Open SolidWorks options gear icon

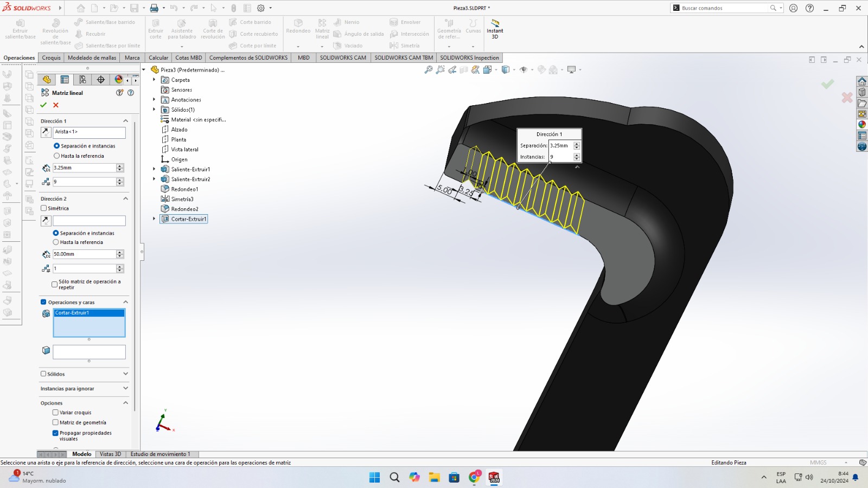tap(261, 8)
